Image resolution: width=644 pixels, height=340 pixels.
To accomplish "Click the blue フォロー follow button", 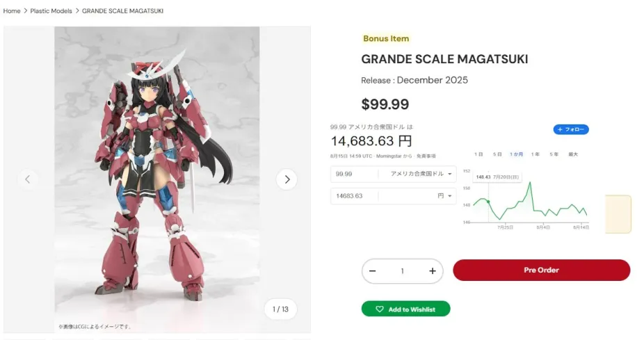I will click(x=571, y=129).
